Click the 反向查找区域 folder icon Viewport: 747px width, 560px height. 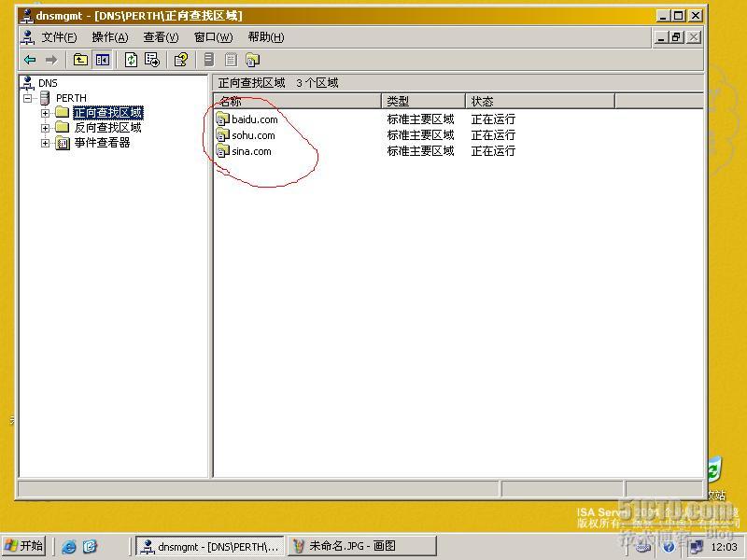point(62,127)
